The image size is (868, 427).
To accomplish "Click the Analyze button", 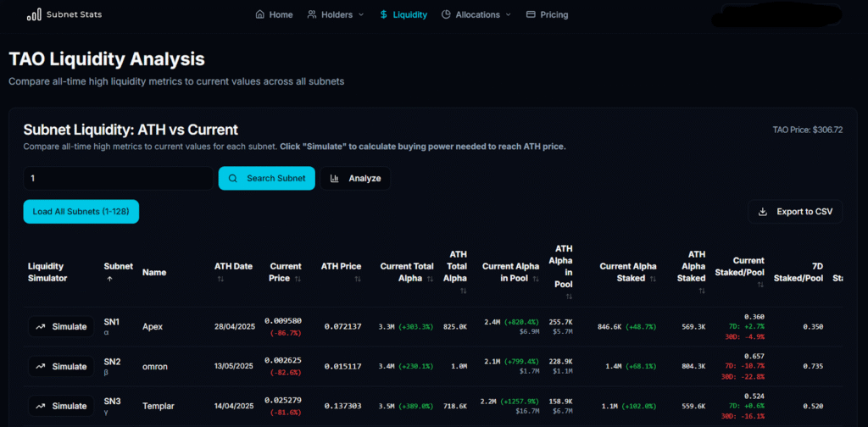I will coord(355,179).
